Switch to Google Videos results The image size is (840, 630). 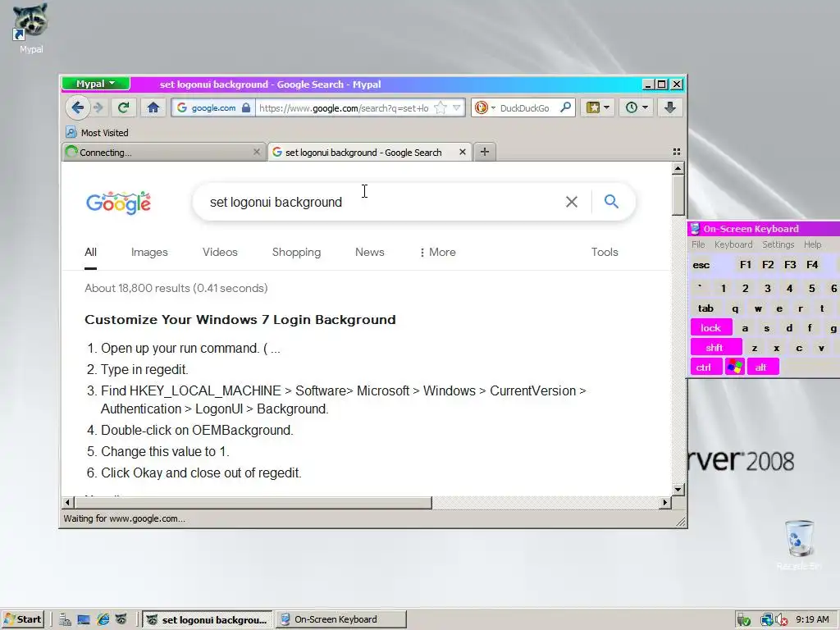click(220, 252)
